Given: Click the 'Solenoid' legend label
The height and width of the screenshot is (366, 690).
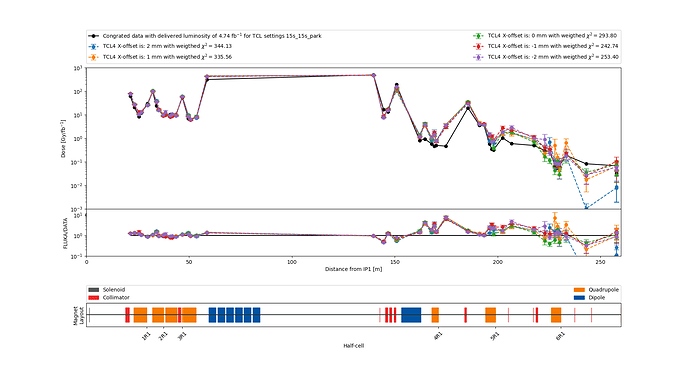Looking at the screenshot, I should [x=114, y=290].
